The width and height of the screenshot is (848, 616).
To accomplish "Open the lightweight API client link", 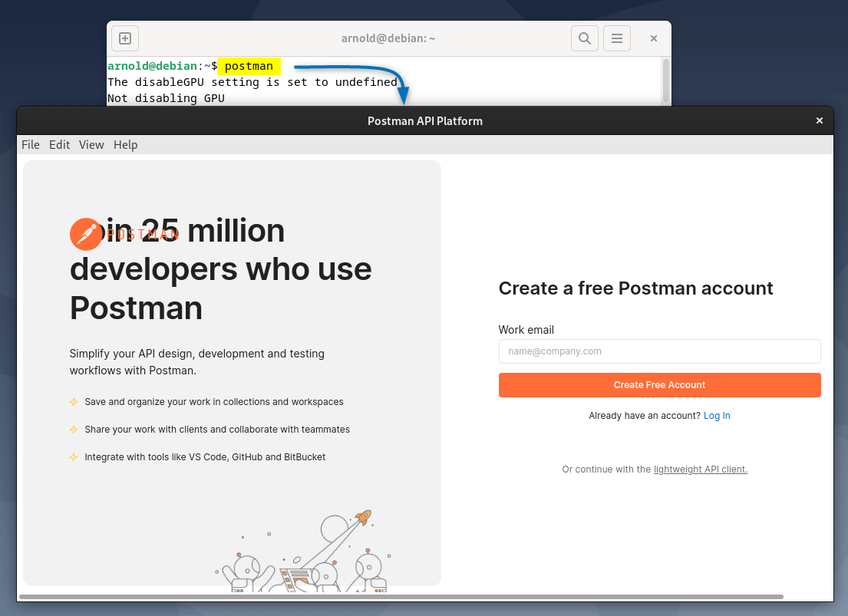I will point(700,469).
